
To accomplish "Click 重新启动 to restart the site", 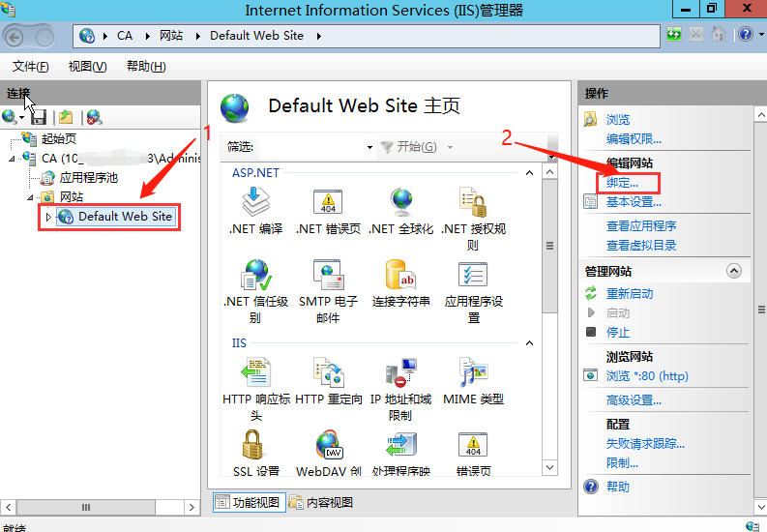I will (x=630, y=294).
